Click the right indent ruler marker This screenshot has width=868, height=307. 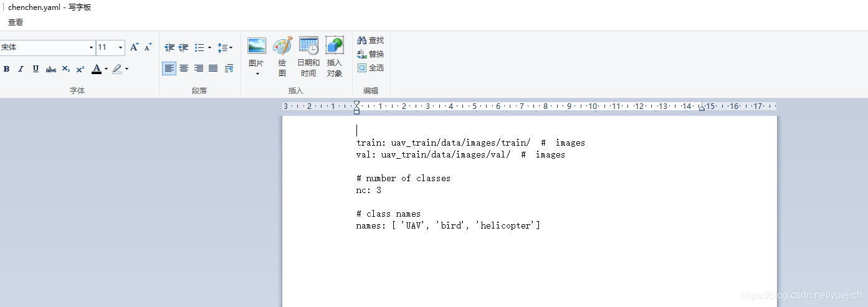702,108
